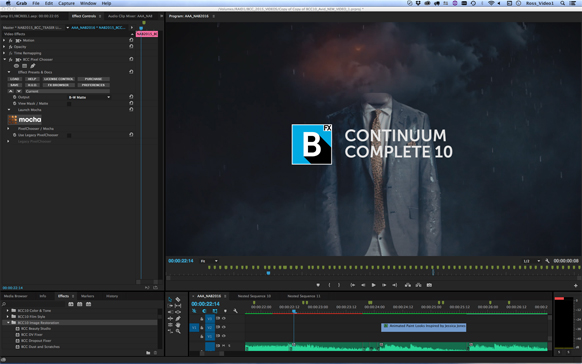The image size is (582, 364).
Task: Toggle V3 track output eye
Action: pos(224,318)
